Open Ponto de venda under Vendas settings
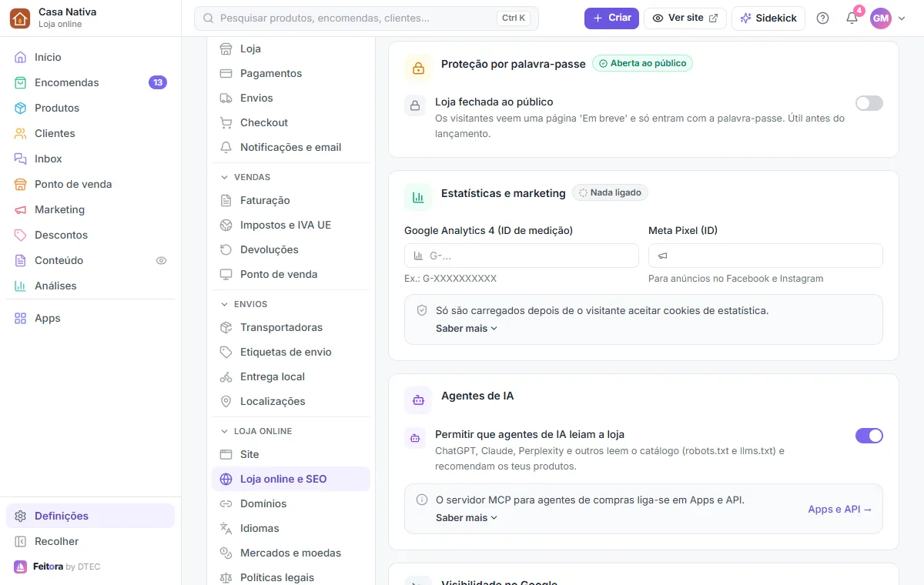 (x=291, y=274)
